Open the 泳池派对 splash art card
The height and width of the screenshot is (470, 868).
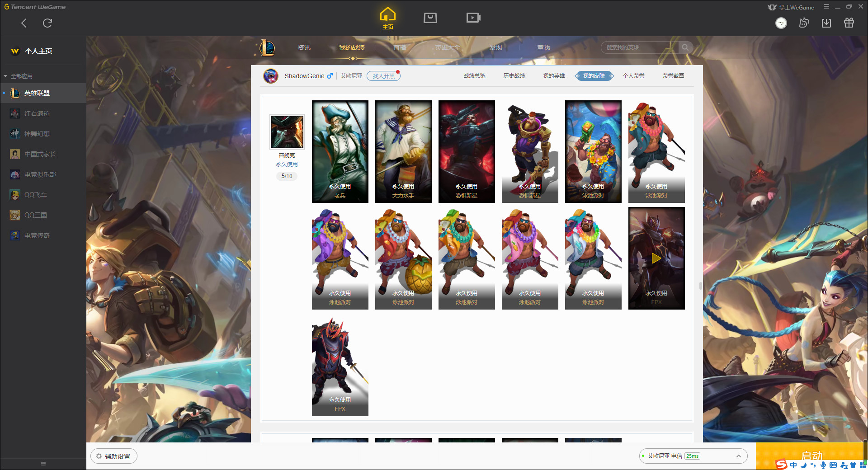point(593,151)
